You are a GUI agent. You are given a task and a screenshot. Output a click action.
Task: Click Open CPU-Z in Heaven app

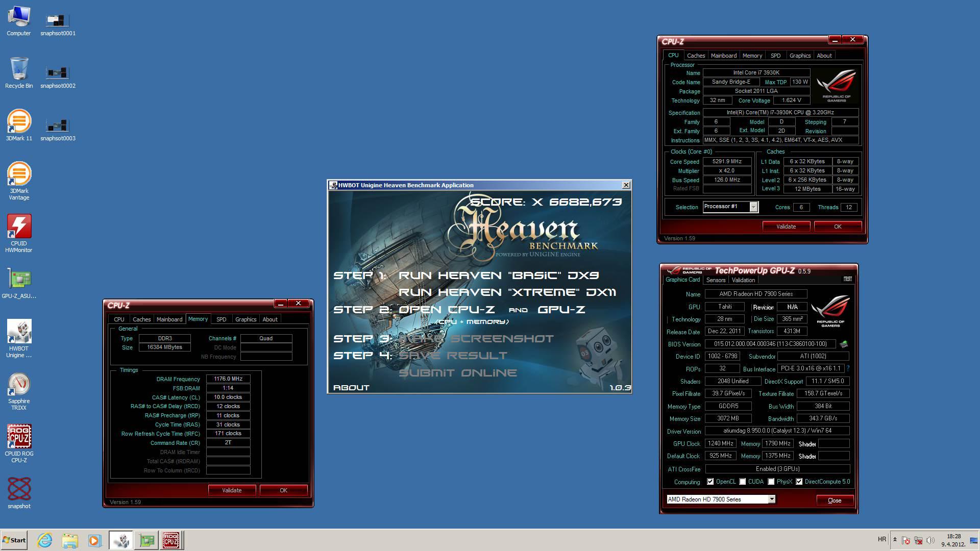(x=447, y=310)
